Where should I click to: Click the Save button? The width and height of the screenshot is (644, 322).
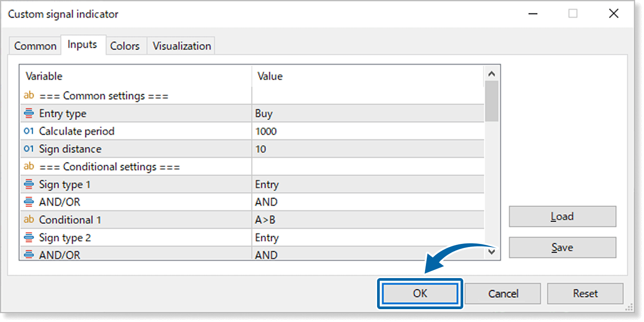[x=562, y=247]
